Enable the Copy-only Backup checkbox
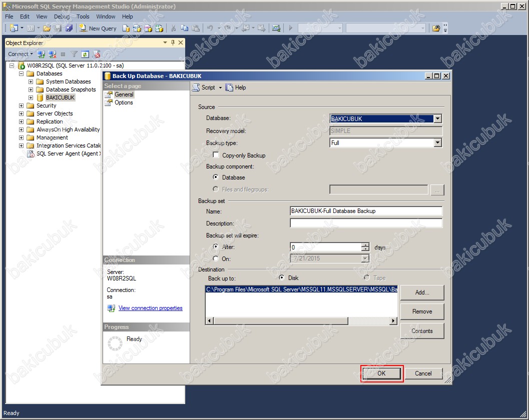This screenshot has height=420, width=529. 216,155
